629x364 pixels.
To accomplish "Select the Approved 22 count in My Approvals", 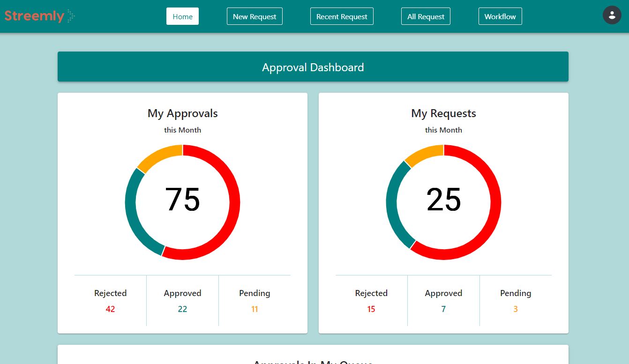I will (182, 309).
